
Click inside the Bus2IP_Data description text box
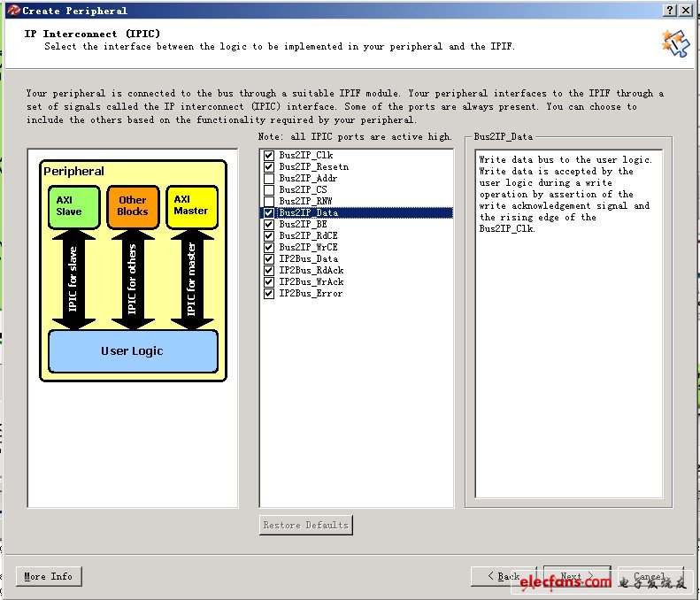click(x=568, y=354)
